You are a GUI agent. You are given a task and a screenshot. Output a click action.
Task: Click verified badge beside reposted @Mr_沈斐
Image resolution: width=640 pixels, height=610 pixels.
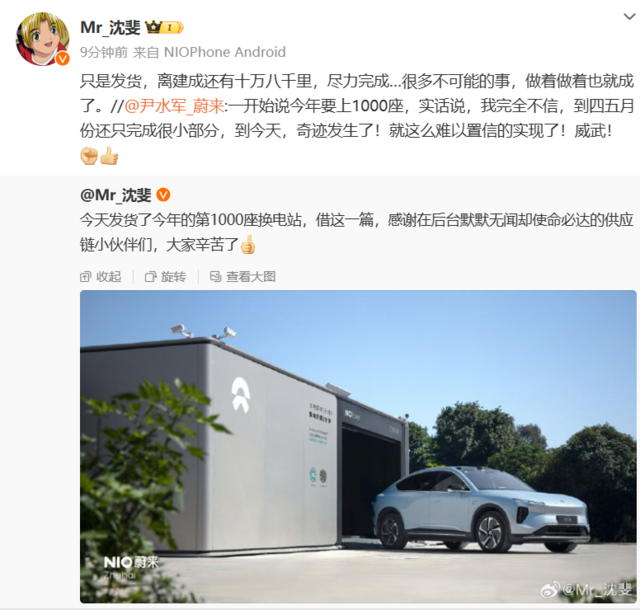click(163, 195)
